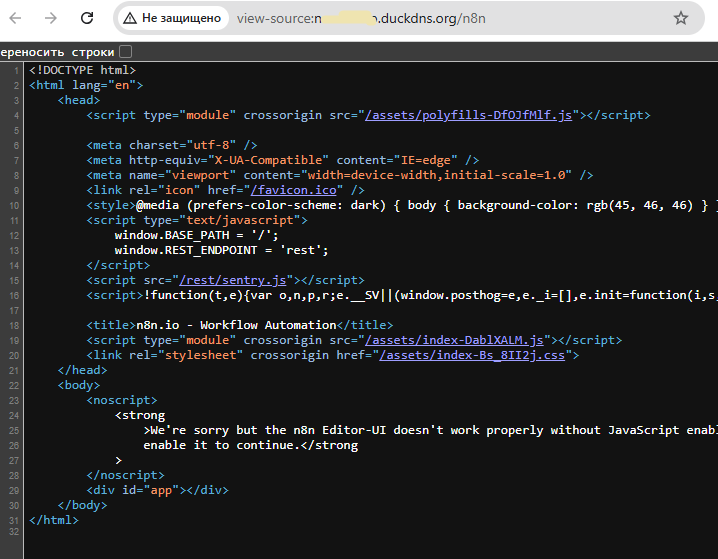Viewport: 718px width, 559px height.
Task: Open the /assets/index-Bs_8II2j.css link
Action: [472, 355]
